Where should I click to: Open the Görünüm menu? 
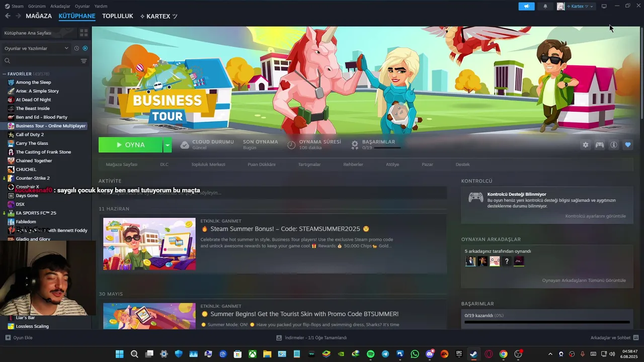37,6
